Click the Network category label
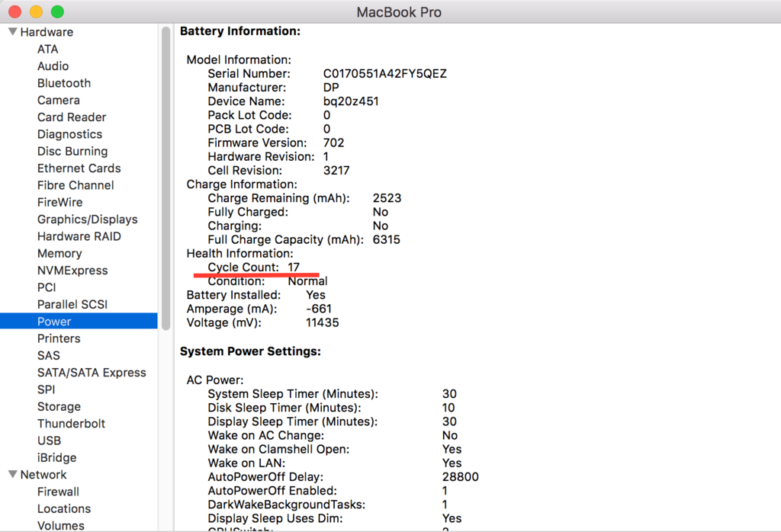 point(43,474)
